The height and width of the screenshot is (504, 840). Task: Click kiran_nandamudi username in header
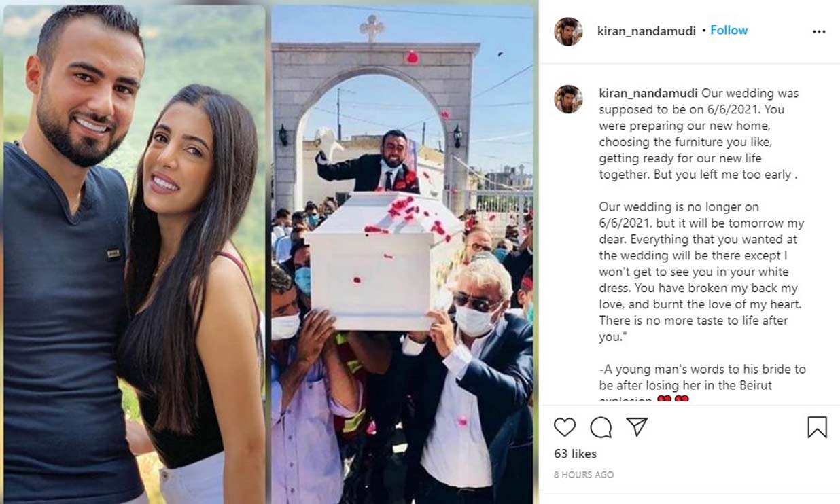point(646,31)
